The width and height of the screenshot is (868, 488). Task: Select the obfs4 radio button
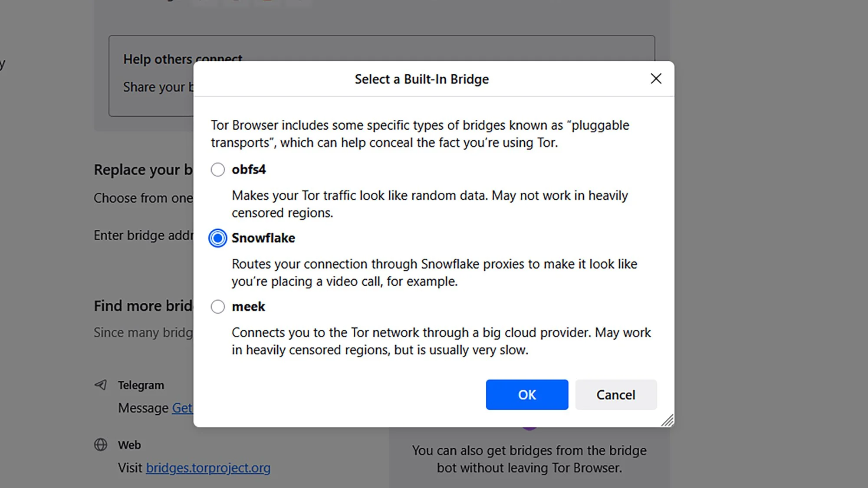(x=218, y=170)
